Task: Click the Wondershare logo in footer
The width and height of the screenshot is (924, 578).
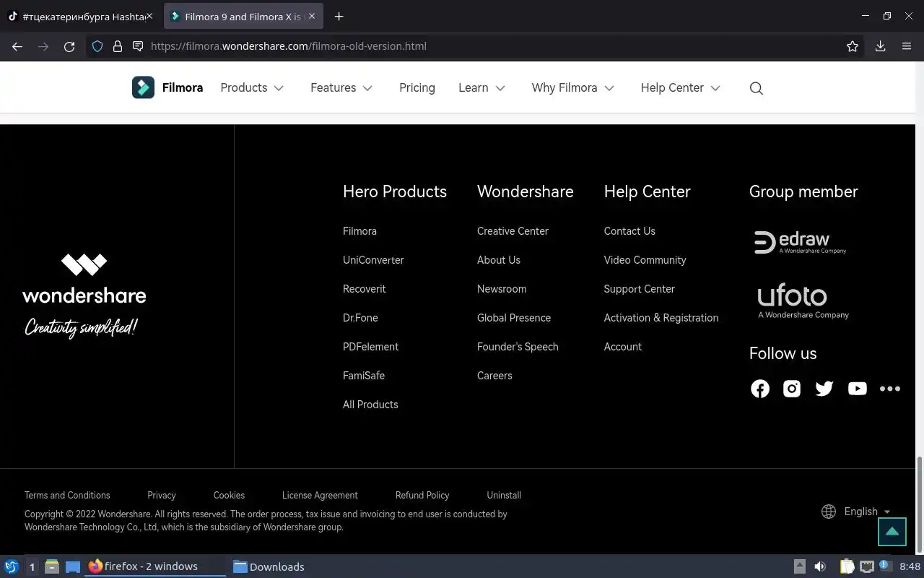Action: coord(84,296)
